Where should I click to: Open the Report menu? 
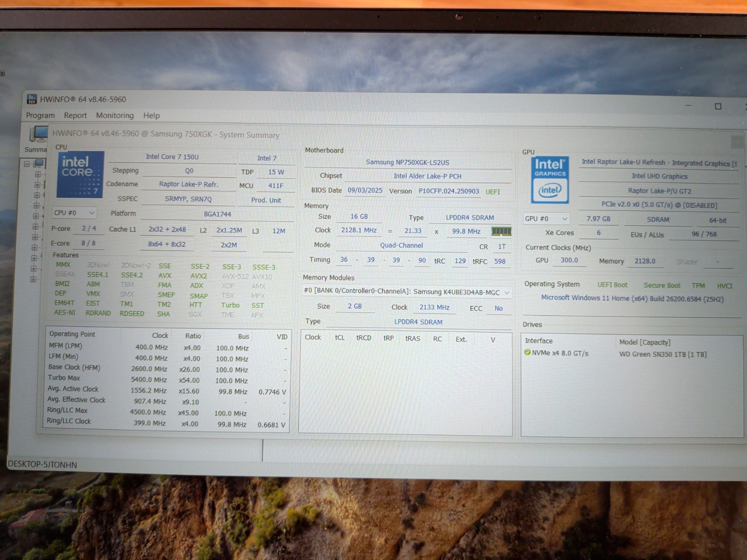coord(75,115)
